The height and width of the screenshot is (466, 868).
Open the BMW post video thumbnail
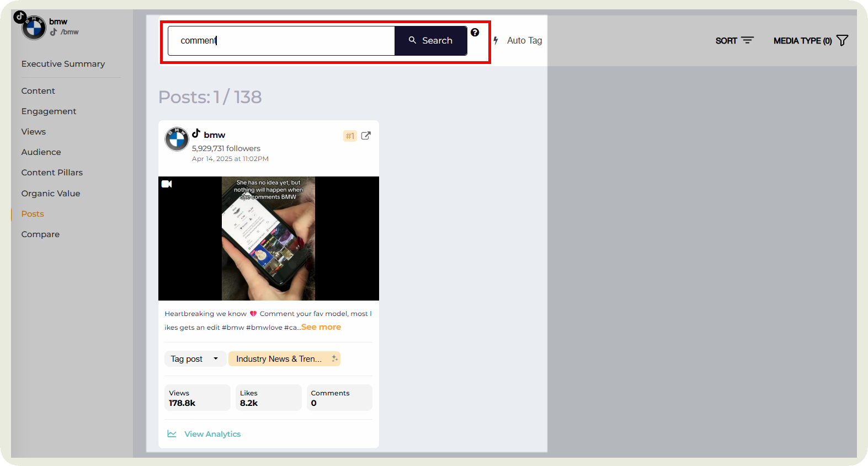pyautogui.click(x=268, y=238)
